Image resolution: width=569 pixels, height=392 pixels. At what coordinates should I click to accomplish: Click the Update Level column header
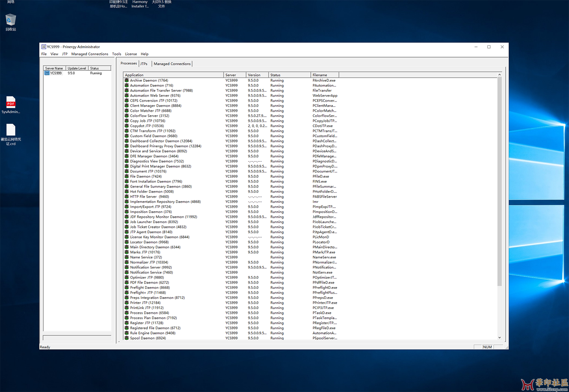(77, 68)
